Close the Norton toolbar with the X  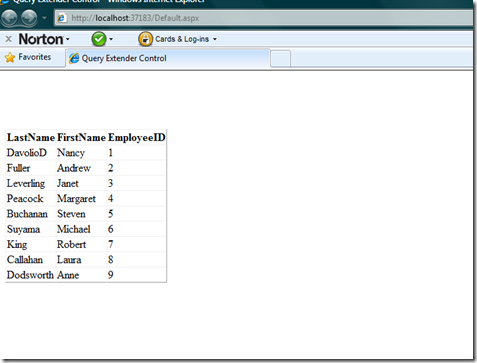click(9, 39)
